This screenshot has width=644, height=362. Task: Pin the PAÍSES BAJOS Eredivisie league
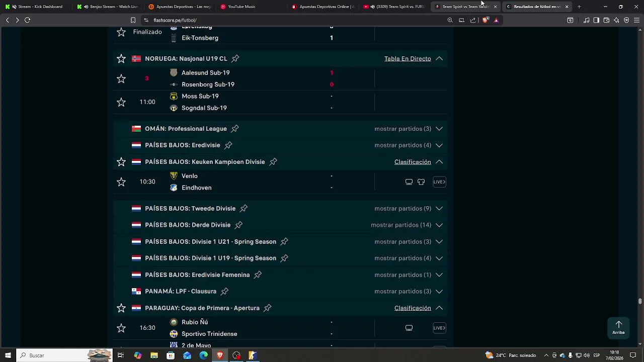pyautogui.click(x=228, y=145)
